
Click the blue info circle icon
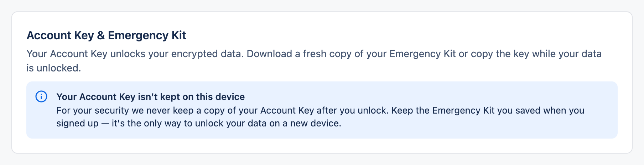point(41,96)
